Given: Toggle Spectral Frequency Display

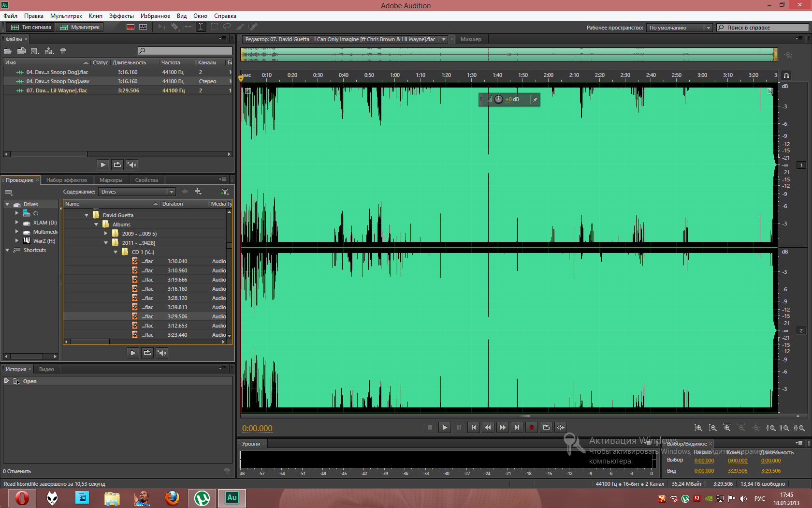Looking at the screenshot, I should point(130,27).
